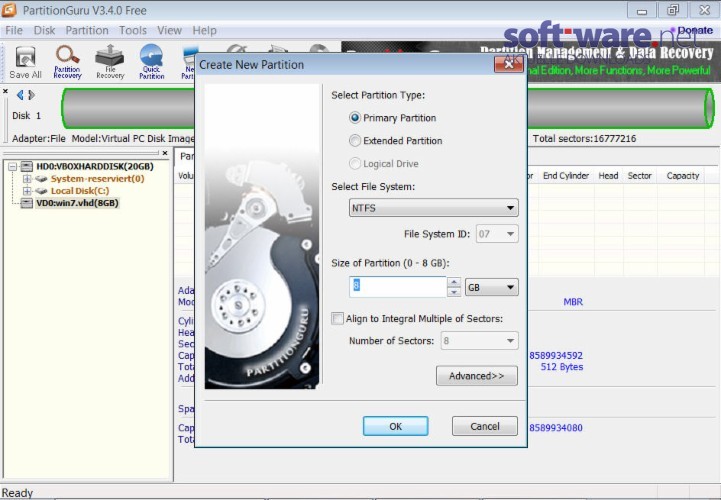Click the System-reserviert drive icon

[41, 178]
